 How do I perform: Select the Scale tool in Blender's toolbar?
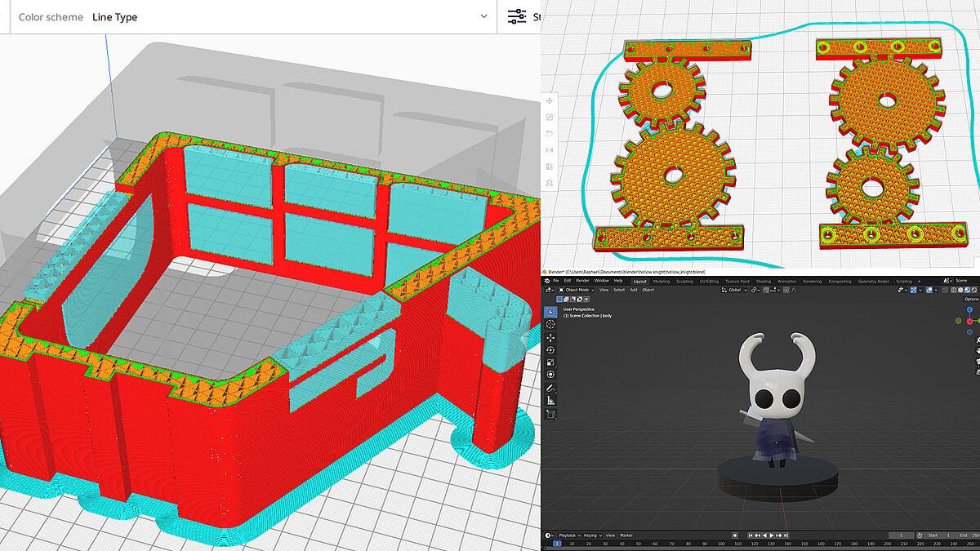click(550, 362)
